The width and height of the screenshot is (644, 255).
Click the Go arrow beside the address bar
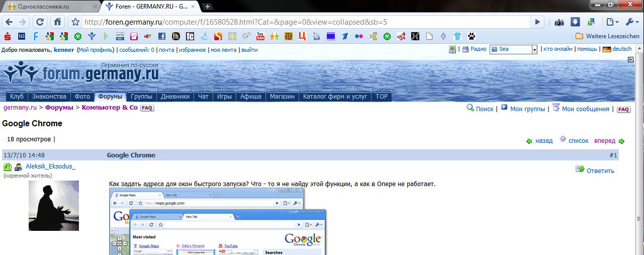point(537,22)
